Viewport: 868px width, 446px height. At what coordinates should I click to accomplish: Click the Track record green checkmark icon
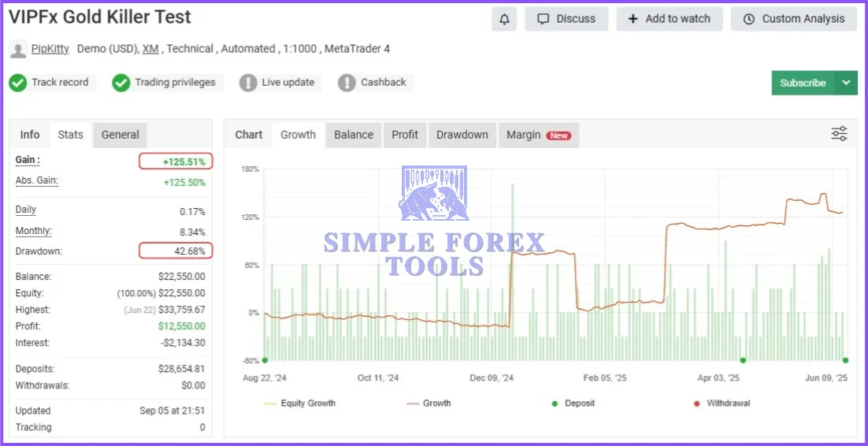click(x=18, y=83)
